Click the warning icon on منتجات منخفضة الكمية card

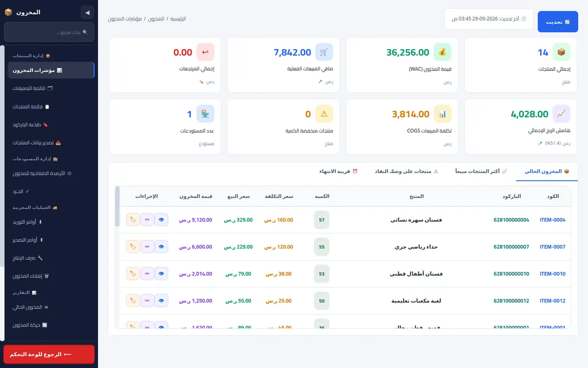[x=324, y=114]
